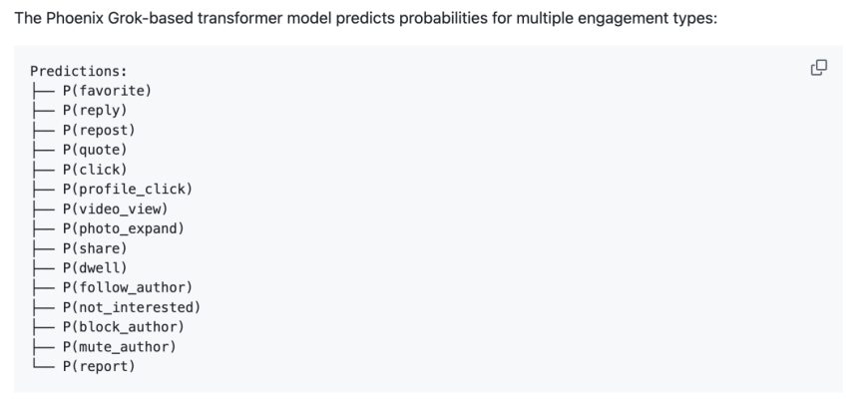Image resolution: width=868 pixels, height=410 pixels.
Task: Click the word 'Phoenix' in the description
Action: 74,19
